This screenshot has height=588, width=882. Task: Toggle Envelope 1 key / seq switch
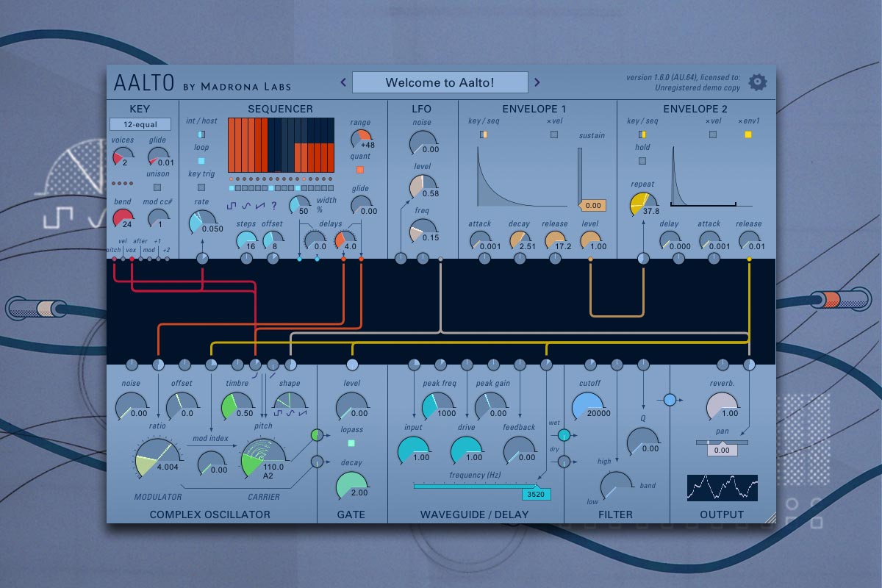pos(483,135)
